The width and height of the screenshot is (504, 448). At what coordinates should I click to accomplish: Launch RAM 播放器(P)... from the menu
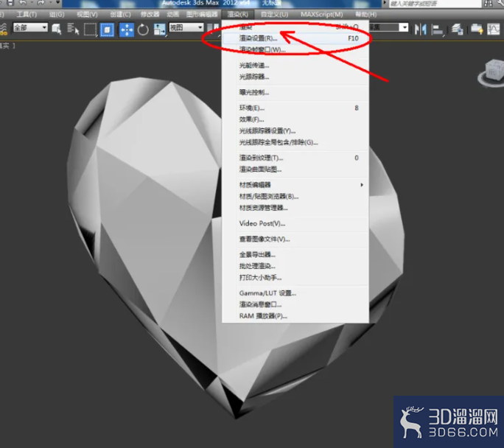295,316
